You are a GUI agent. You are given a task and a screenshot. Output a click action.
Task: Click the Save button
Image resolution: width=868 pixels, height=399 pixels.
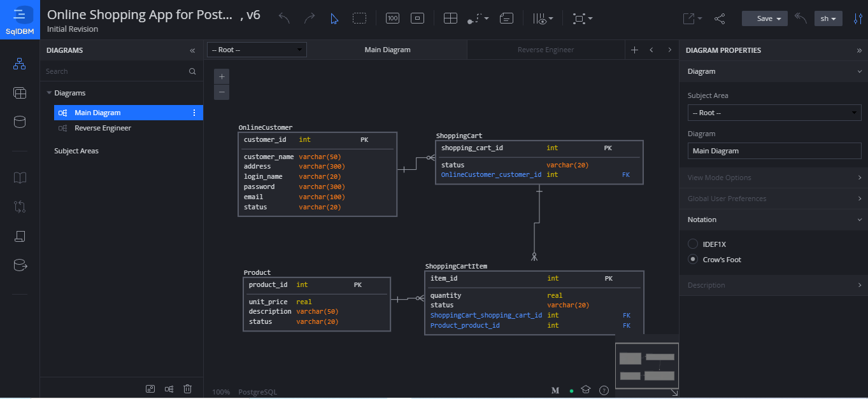(765, 18)
